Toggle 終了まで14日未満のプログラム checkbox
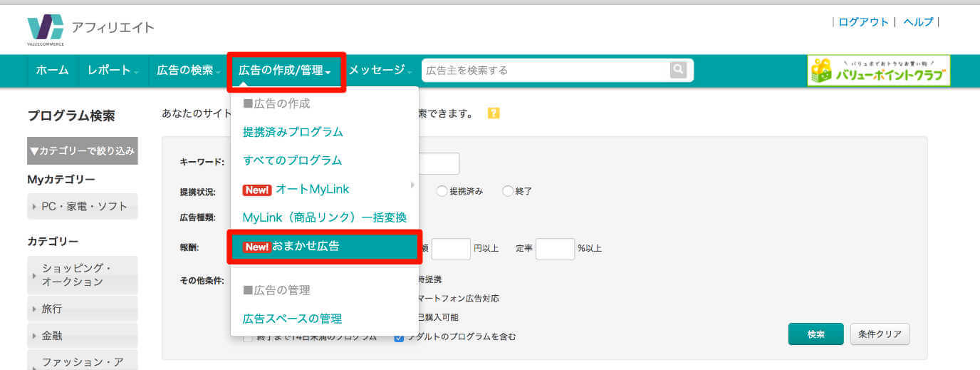Image resolution: width=980 pixels, height=370 pixels. pos(248,336)
